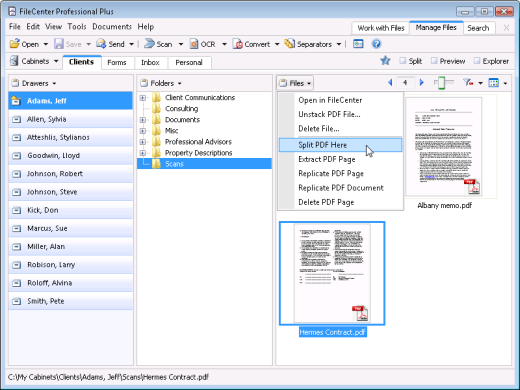Expand the Client Communications folder
The height and width of the screenshot is (390, 520).
143,98
